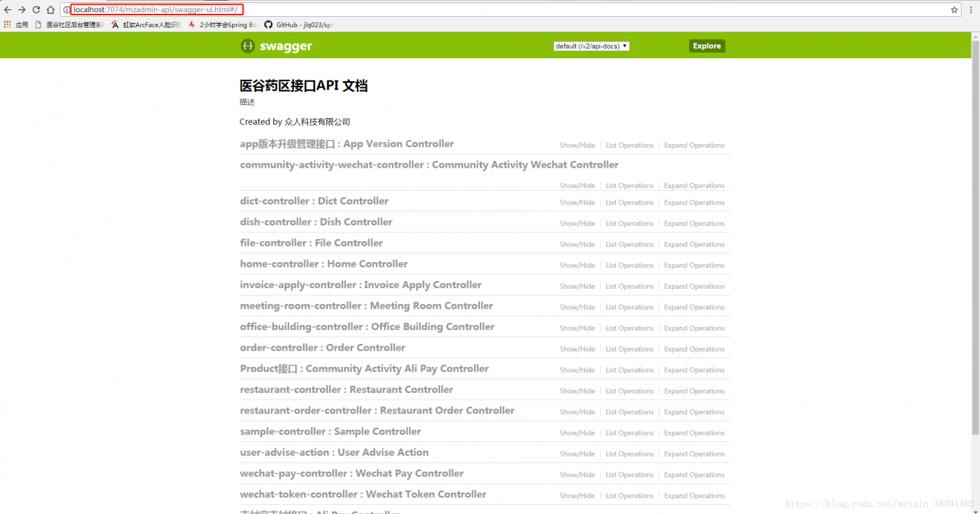Expand the Dish Controller section
980x514 pixels.
click(316, 222)
